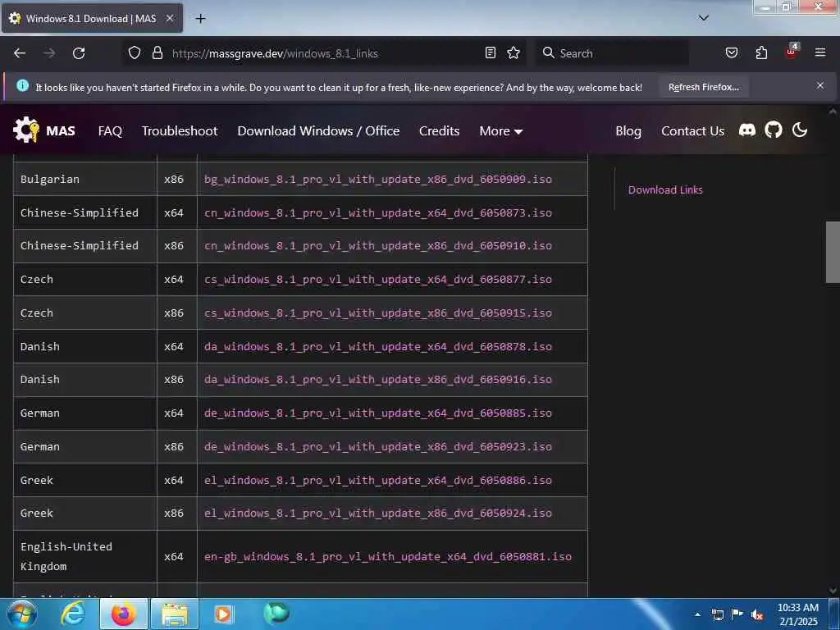
Task: Download German x86 ISO dvd_6050923
Action: pyautogui.click(x=377, y=447)
